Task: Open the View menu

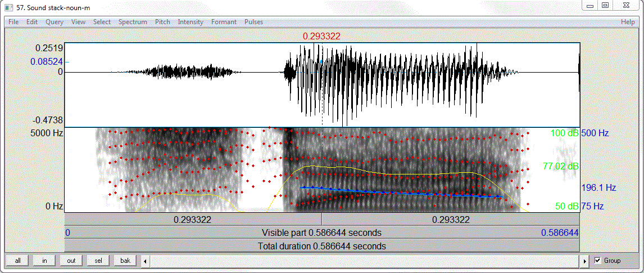Action: click(x=78, y=22)
